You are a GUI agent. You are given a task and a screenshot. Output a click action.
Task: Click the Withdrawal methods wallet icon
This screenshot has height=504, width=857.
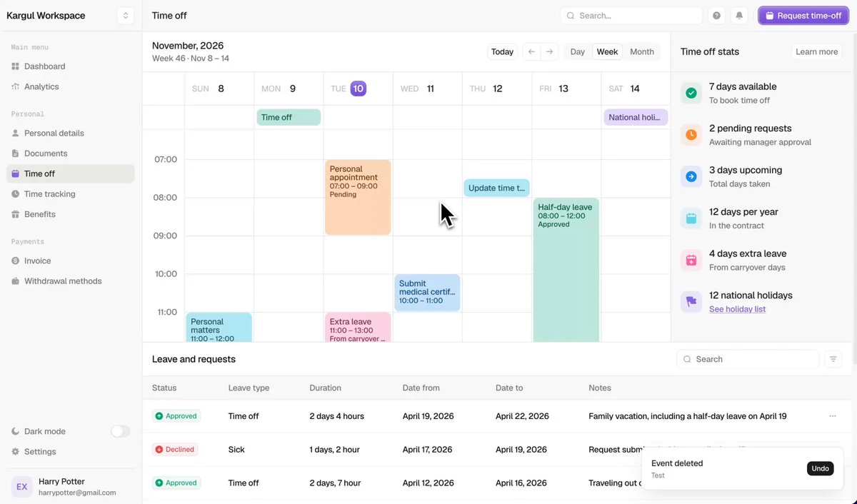click(16, 281)
